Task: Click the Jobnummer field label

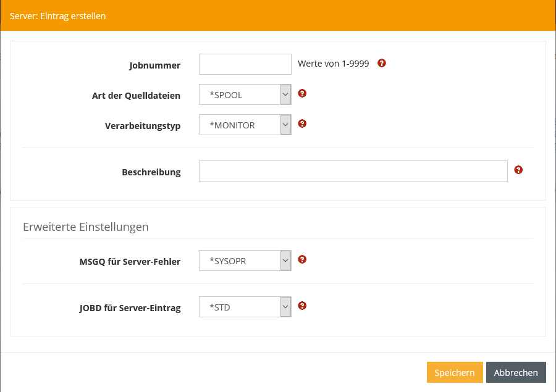Action: (x=154, y=65)
